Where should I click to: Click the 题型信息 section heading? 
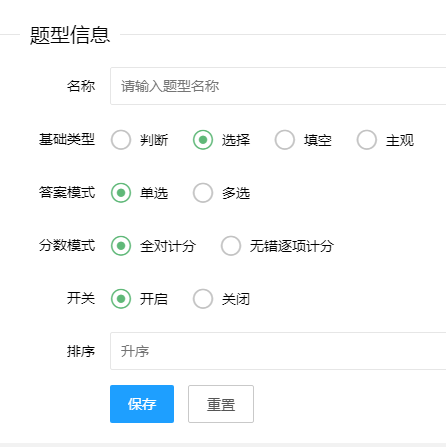(70, 35)
